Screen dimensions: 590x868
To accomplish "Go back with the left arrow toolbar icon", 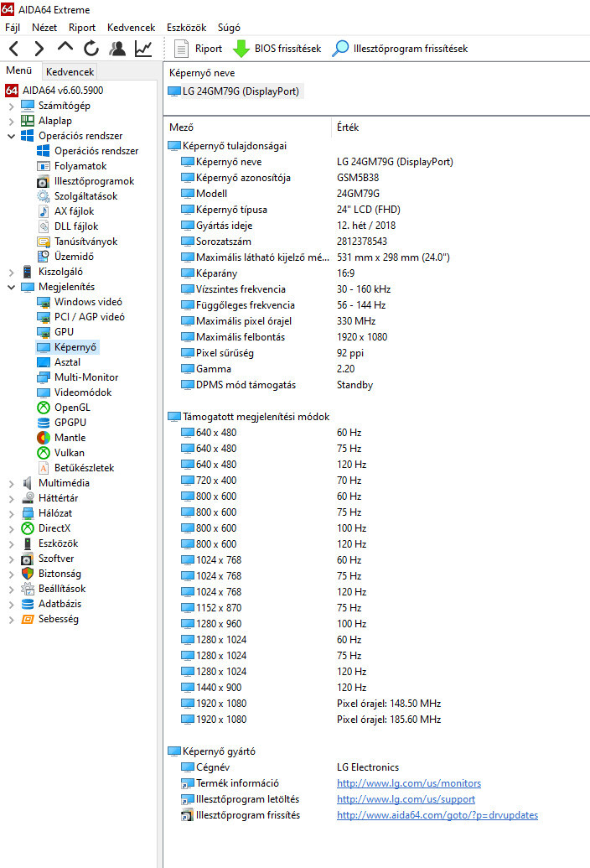I will pos(14,49).
